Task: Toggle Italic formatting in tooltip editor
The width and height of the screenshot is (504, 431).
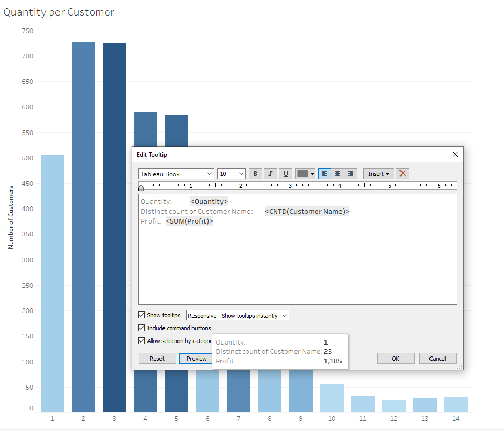Action: pyautogui.click(x=270, y=173)
